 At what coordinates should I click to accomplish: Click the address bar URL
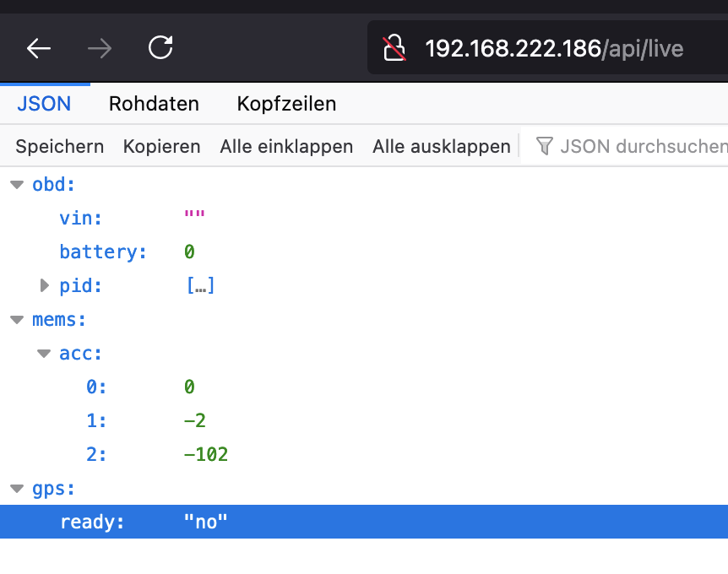point(553,48)
